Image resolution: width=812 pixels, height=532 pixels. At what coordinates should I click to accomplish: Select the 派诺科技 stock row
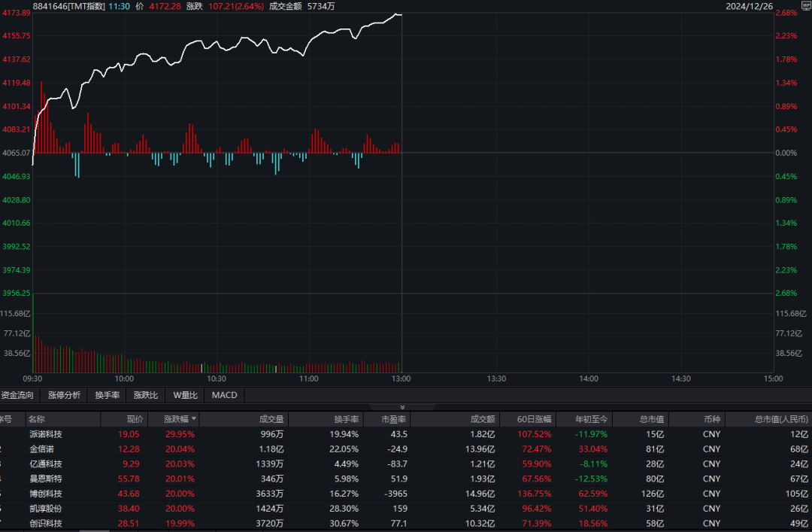tap(46, 434)
